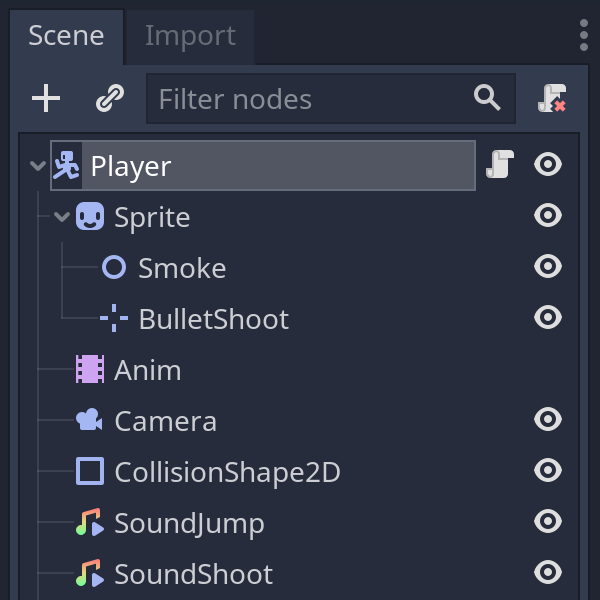Click the Instance Scene link icon
600x600 pixels.
point(109,98)
